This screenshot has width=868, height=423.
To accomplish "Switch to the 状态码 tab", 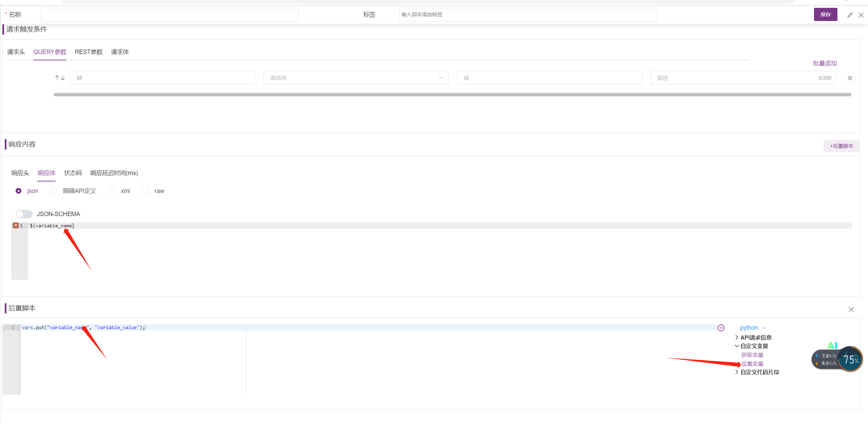I will tap(72, 173).
